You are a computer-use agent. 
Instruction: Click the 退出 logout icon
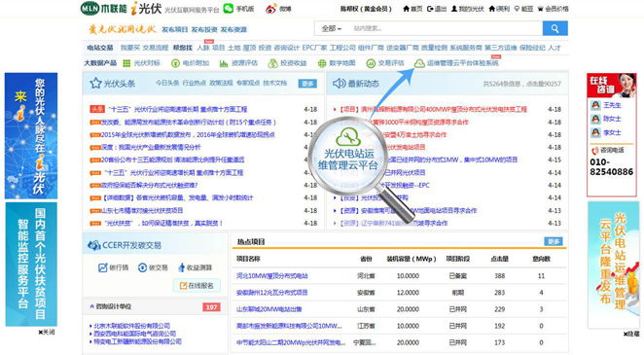[x=430, y=9]
